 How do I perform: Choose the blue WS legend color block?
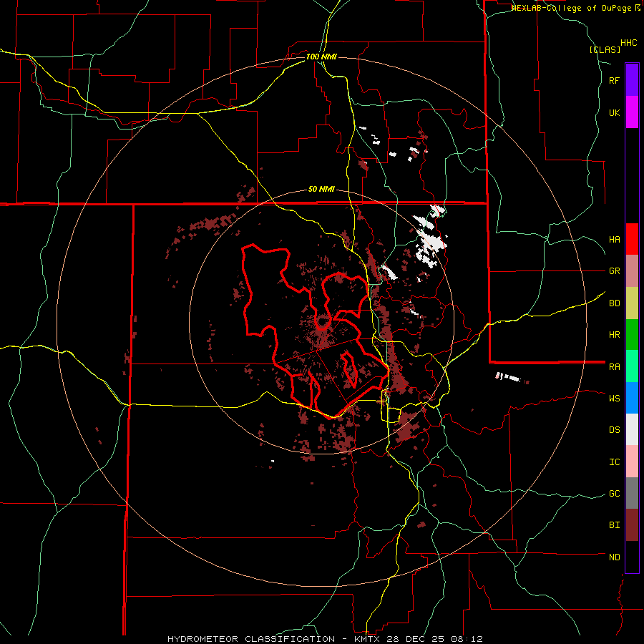[632, 398]
